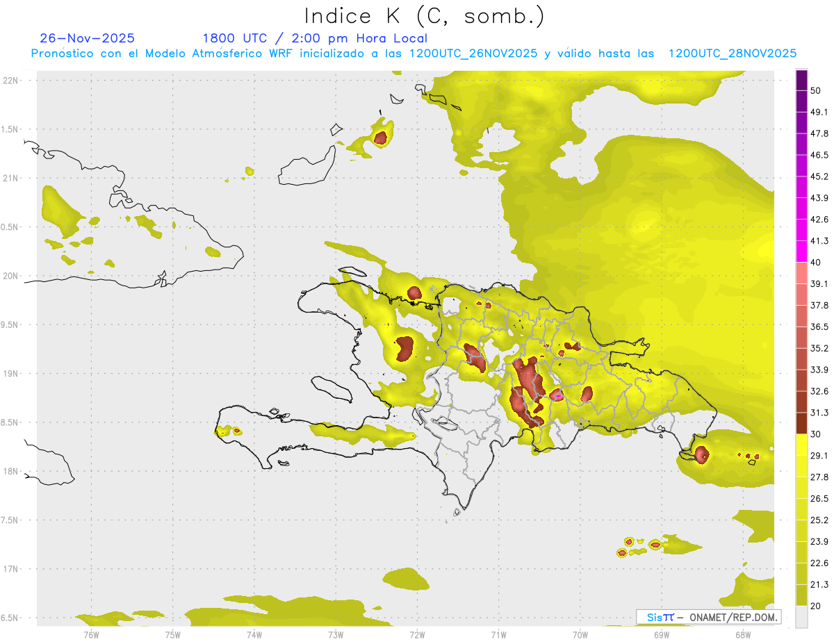Viewport: 834px width, 644px height.
Task: Click the "36.5" color scale value
Action: [819, 327]
